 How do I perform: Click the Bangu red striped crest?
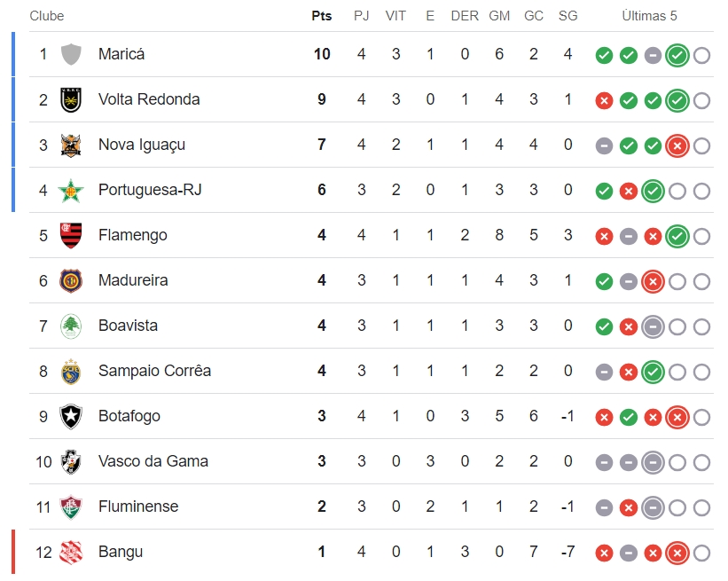[x=71, y=553]
